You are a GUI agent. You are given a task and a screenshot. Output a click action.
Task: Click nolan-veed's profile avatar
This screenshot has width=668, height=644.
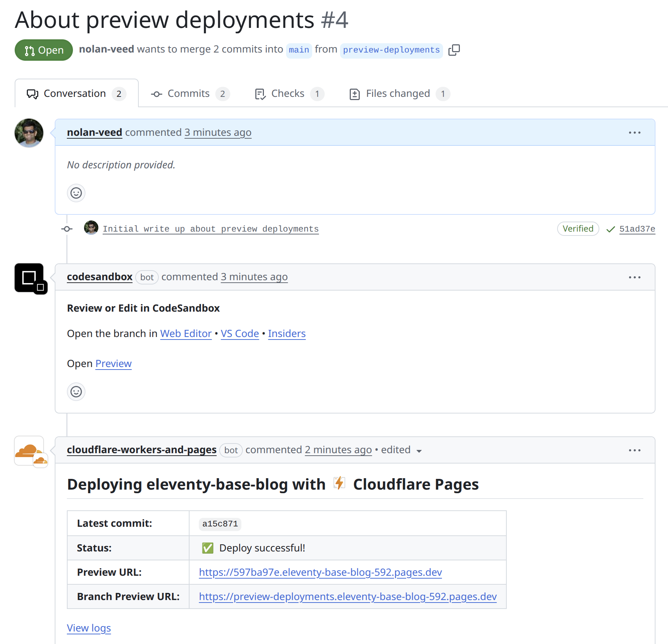tap(29, 133)
